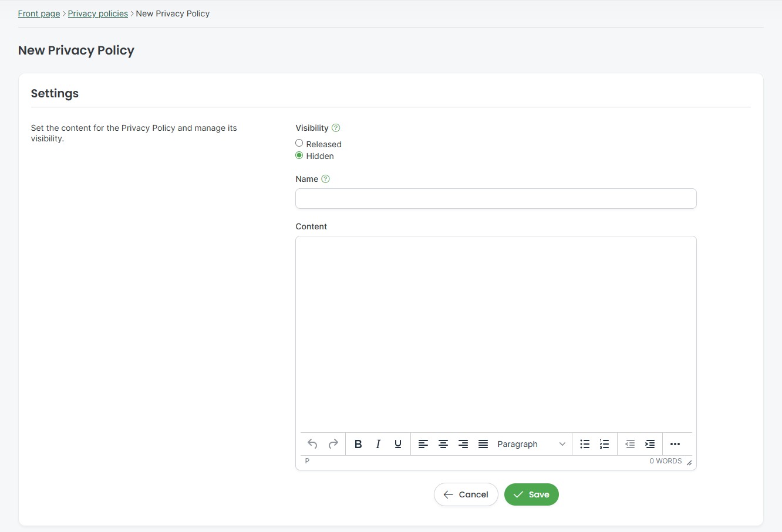Click inside the Content editor area
Screen dimensions: 782x532
coord(496,334)
